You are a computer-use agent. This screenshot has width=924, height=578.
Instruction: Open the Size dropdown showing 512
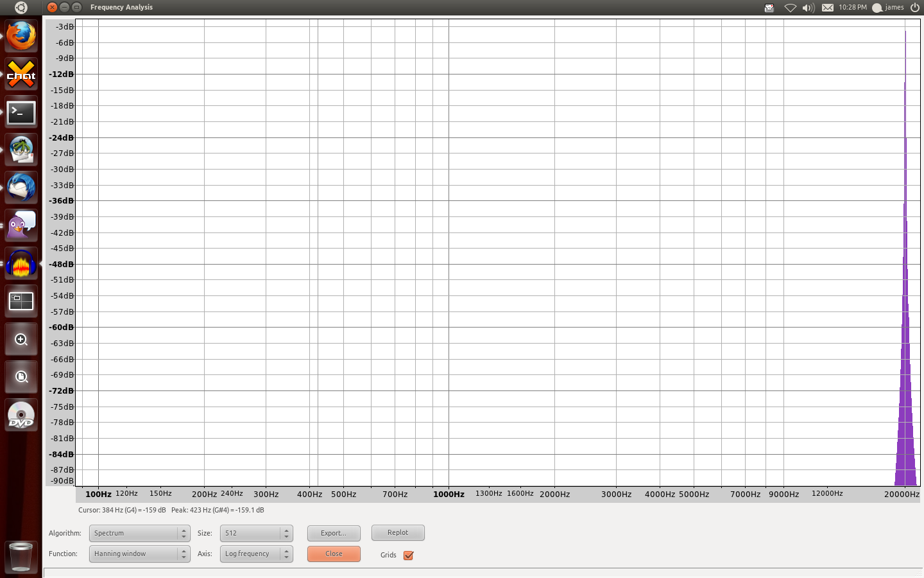pos(256,533)
